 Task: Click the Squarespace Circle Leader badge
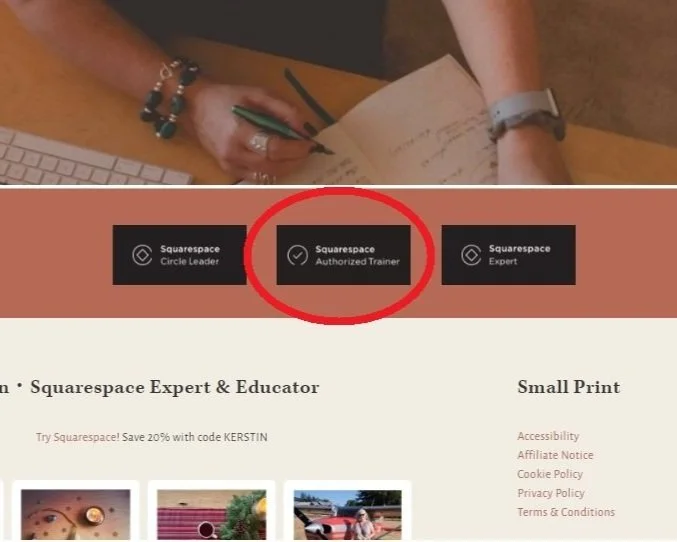(x=180, y=255)
